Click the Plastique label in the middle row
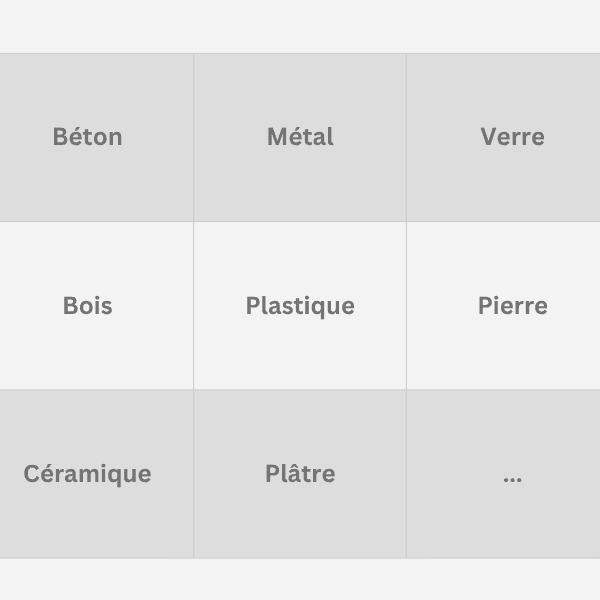 [x=300, y=306]
